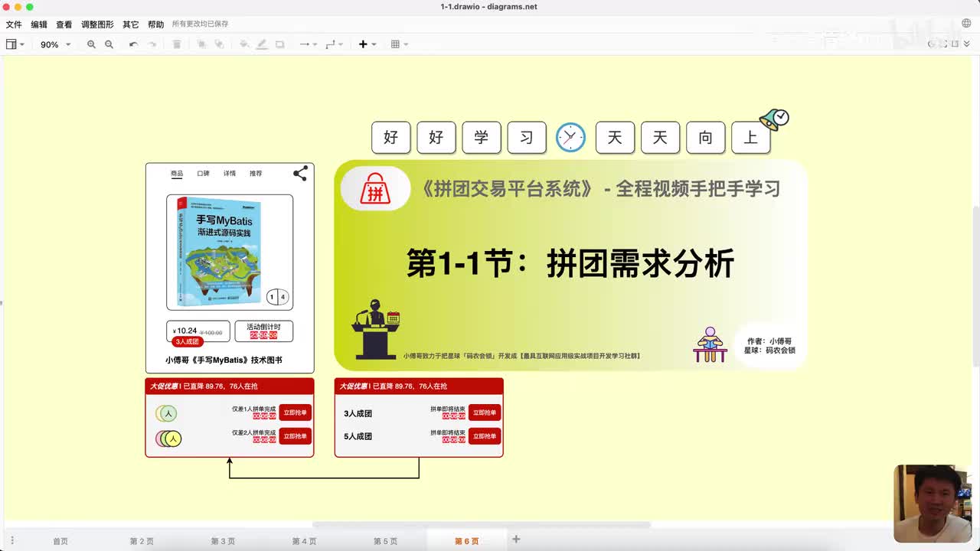Select the single-person avatar icon
This screenshot has width=980, height=551.
pos(166,413)
